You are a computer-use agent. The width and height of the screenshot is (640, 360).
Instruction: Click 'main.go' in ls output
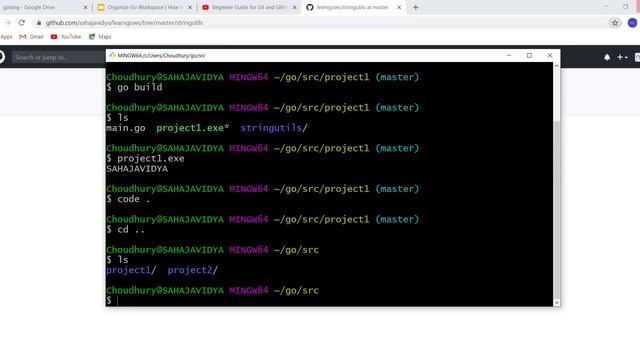126,128
